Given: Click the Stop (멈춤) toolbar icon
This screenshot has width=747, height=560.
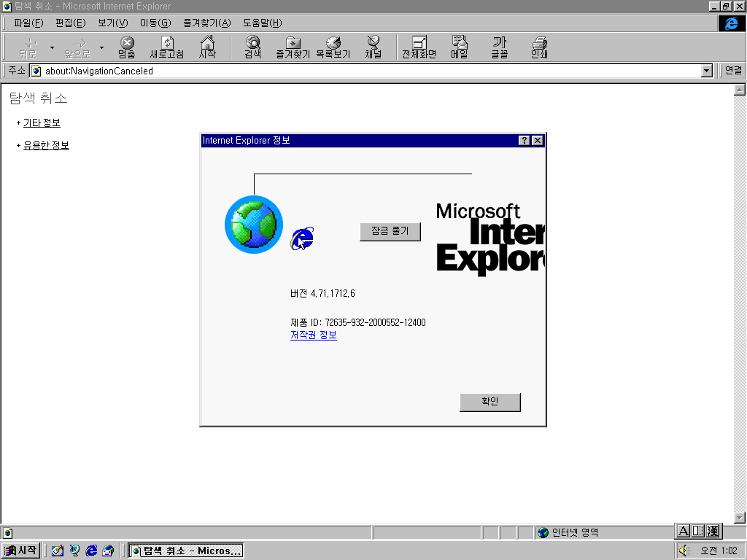Looking at the screenshot, I should (x=127, y=47).
